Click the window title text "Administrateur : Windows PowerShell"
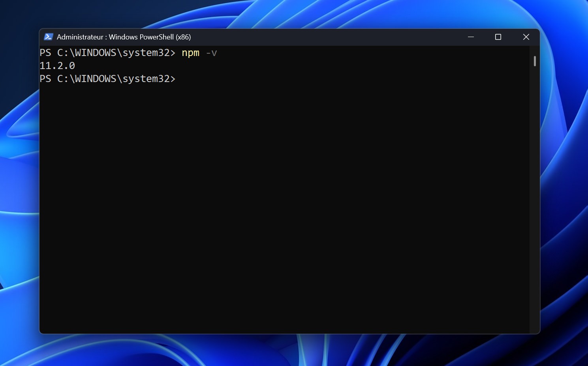 115,37
